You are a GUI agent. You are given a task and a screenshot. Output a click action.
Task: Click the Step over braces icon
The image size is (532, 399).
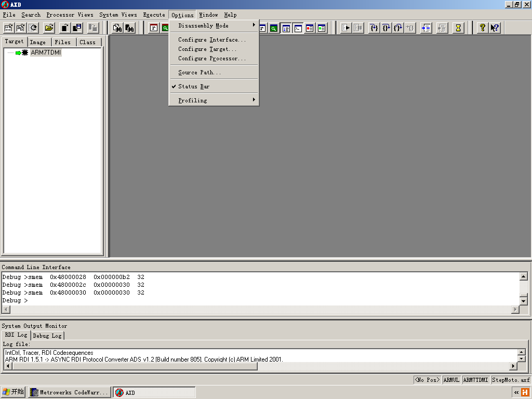click(386, 28)
